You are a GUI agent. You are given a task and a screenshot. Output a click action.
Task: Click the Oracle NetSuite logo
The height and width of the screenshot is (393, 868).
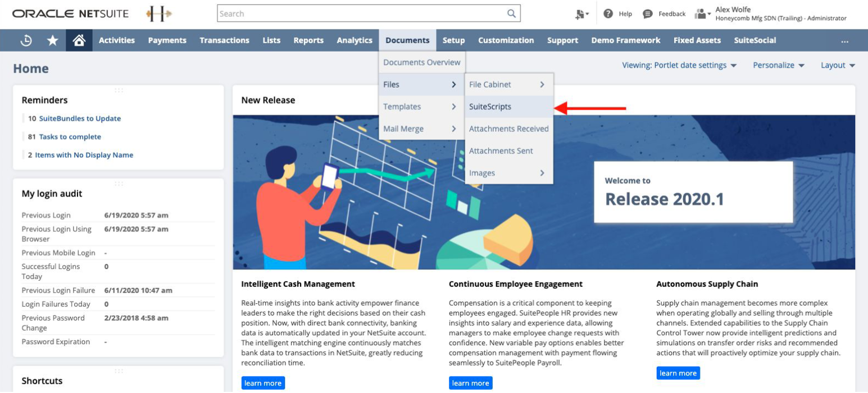(x=70, y=13)
